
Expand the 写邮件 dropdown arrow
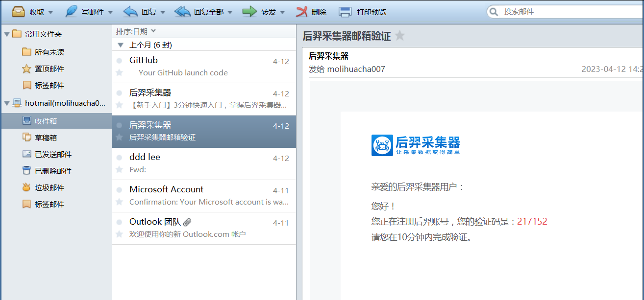[110, 12]
